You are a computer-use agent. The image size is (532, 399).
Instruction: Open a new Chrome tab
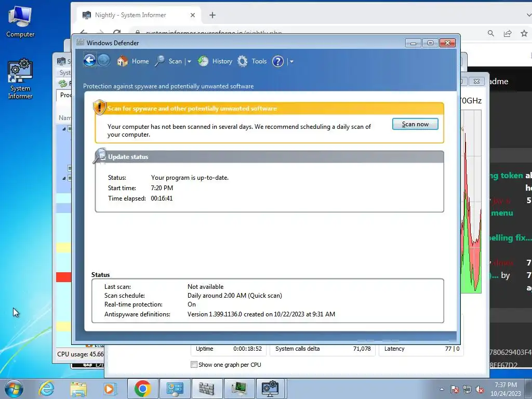pyautogui.click(x=212, y=15)
